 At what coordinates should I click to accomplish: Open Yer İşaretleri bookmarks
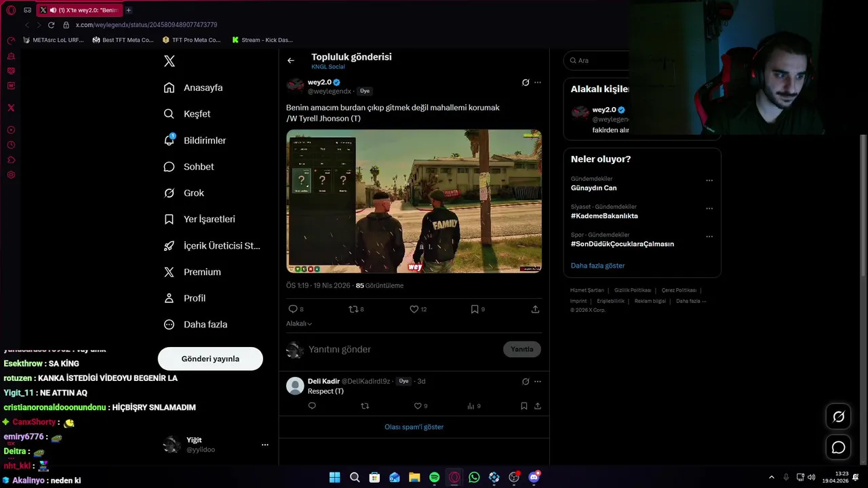[199, 219]
